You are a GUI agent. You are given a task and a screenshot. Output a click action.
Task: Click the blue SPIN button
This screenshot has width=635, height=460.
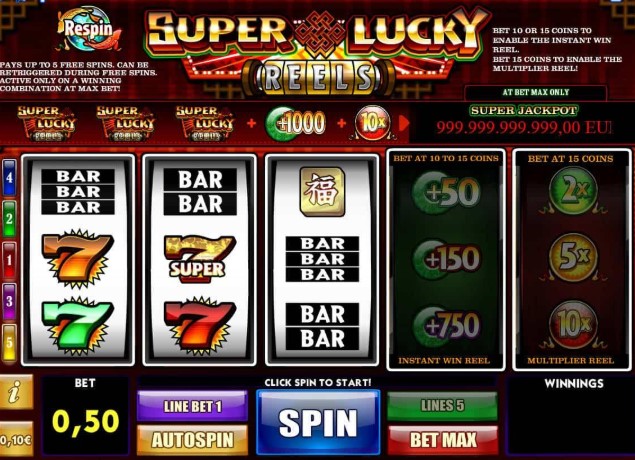(318, 422)
